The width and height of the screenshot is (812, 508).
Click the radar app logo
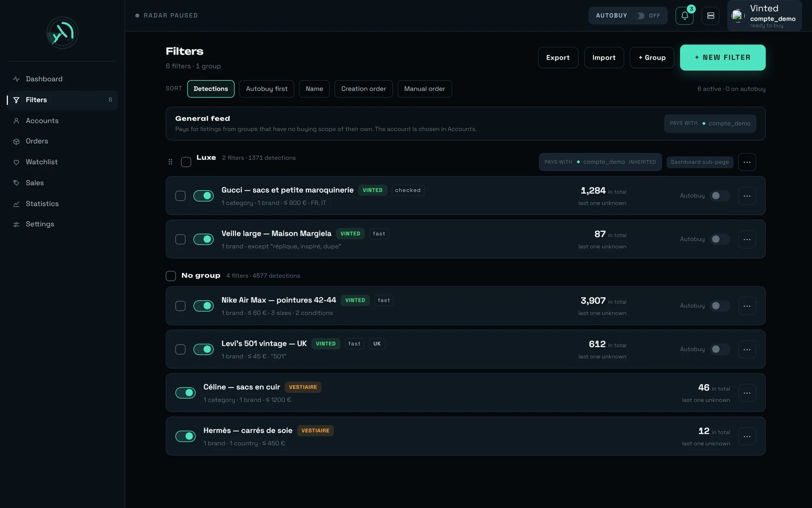(62, 33)
